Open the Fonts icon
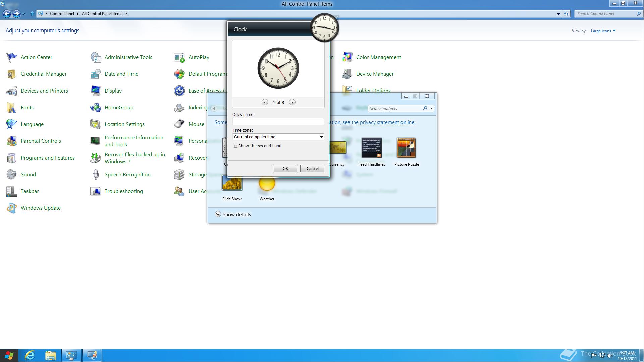Screen dimensions: 644x362 click(x=12, y=108)
